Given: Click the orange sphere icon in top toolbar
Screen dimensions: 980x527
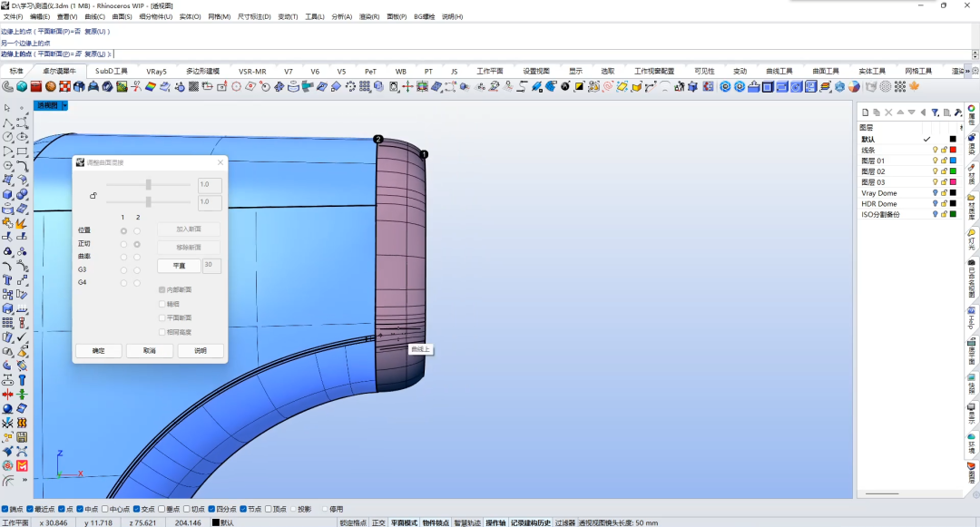Looking at the screenshot, I should pyautogui.click(x=51, y=87).
